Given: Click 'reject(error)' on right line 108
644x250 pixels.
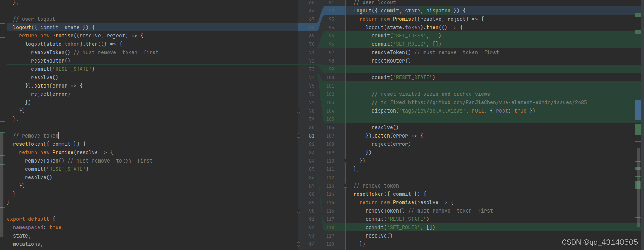Looking at the screenshot, I should tap(391, 144).
